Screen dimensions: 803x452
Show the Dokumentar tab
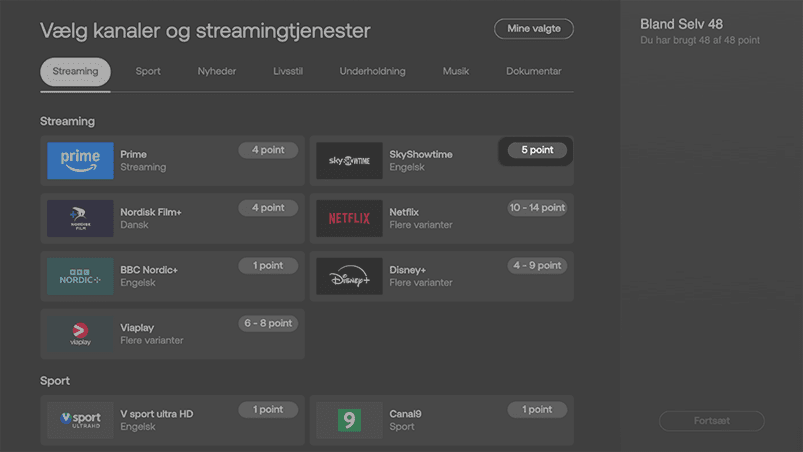(533, 72)
